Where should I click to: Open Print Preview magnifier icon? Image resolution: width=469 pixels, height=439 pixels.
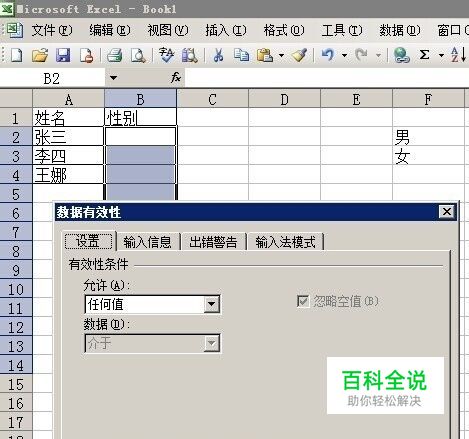138,55
